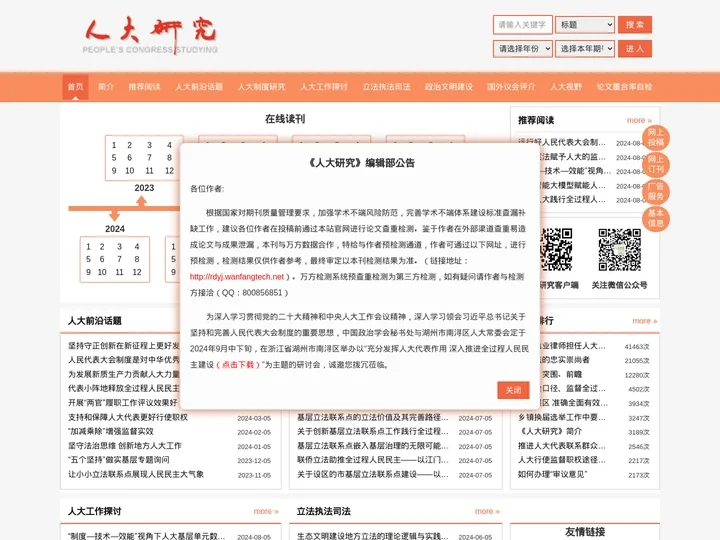The height and width of the screenshot is (540, 720).
Task: Click more link in 立法执法司法 section
Action: [x=487, y=511]
